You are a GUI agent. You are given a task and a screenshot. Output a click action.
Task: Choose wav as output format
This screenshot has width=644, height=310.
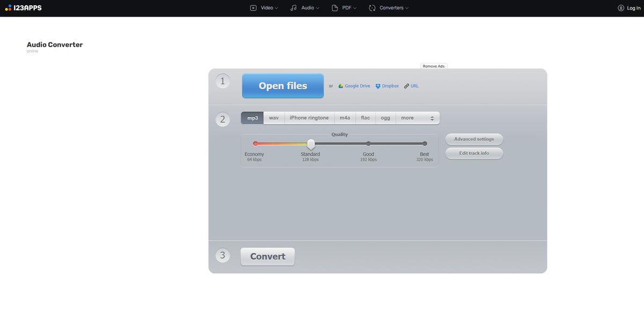pyautogui.click(x=274, y=118)
